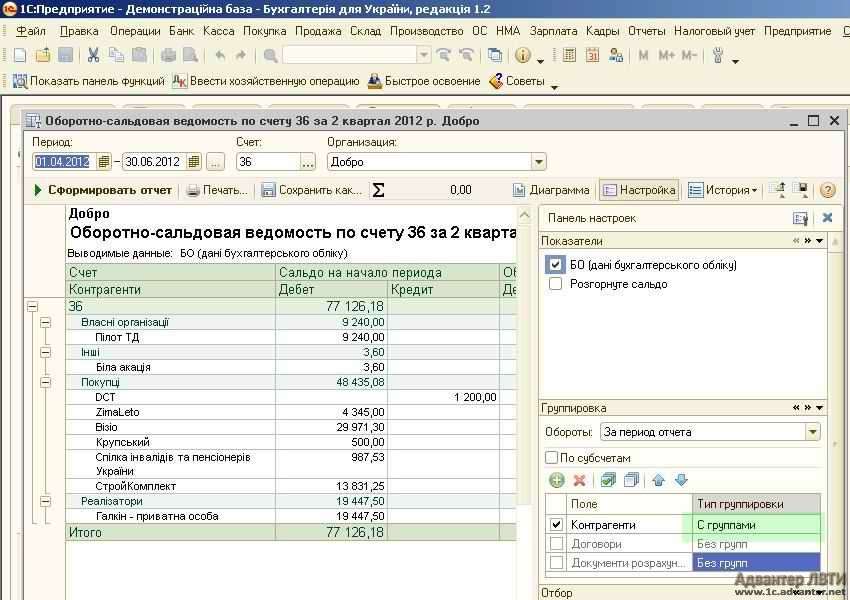Click Диаграмма button
850x600 pixels.
click(x=551, y=190)
